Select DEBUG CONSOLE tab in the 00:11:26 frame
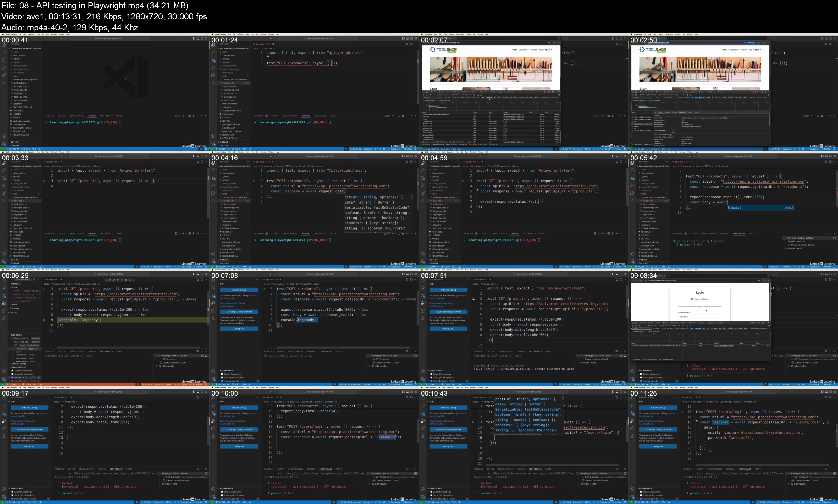This screenshot has height=504, width=838. (x=715, y=469)
